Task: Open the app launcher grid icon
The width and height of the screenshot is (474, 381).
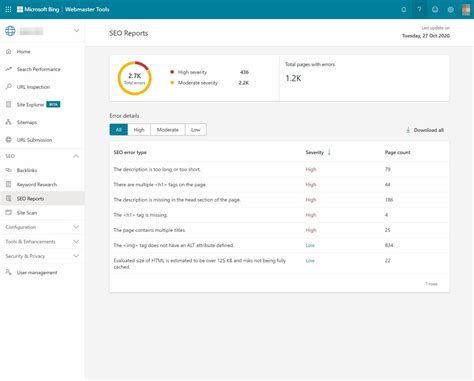Action: [8, 9]
